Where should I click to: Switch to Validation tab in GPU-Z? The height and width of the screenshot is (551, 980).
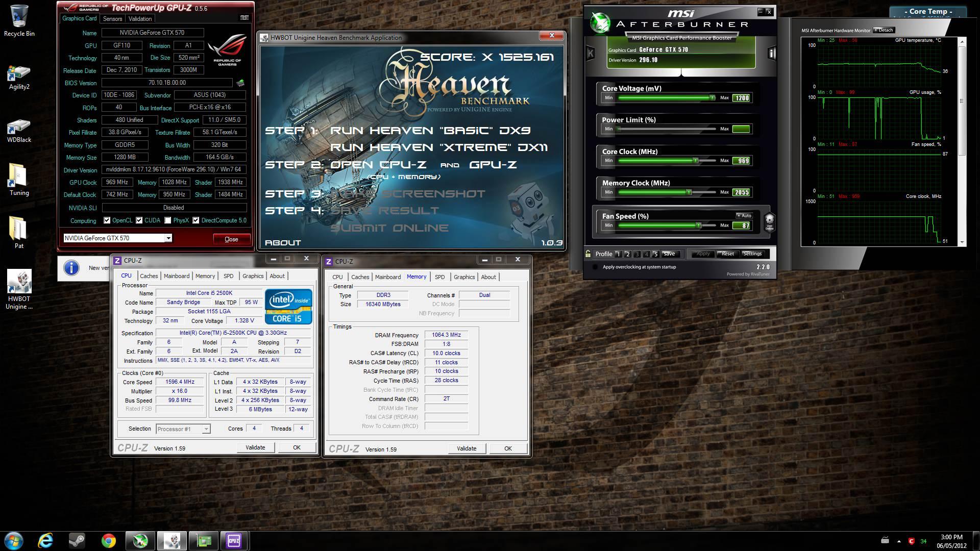[x=140, y=19]
